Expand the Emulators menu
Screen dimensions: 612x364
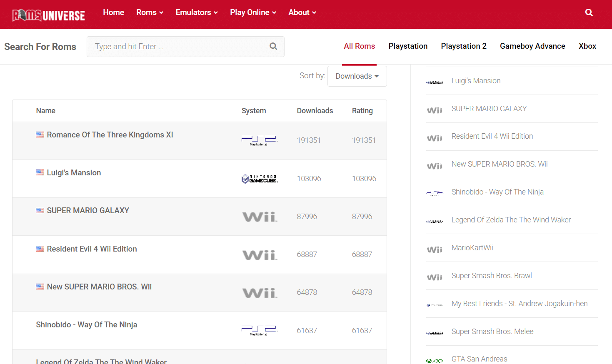pos(197,12)
